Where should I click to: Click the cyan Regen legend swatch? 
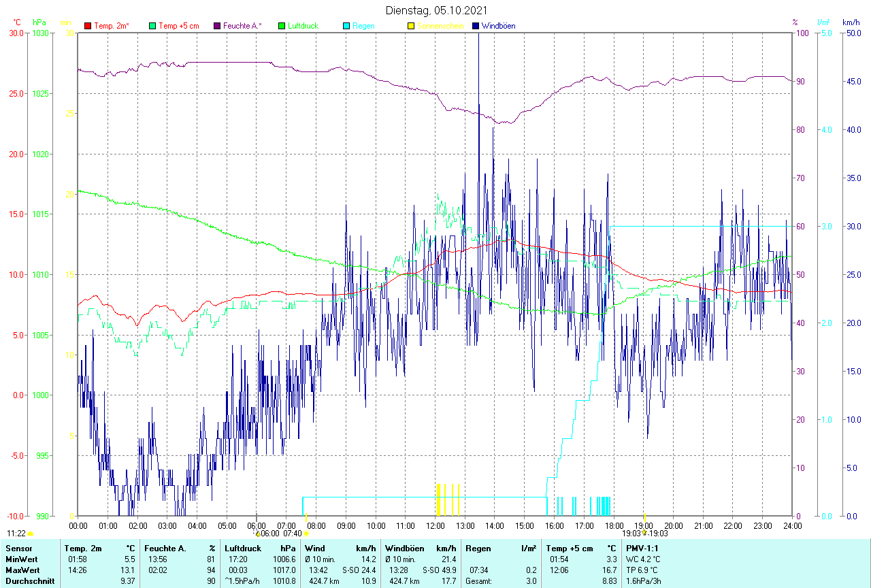point(346,26)
